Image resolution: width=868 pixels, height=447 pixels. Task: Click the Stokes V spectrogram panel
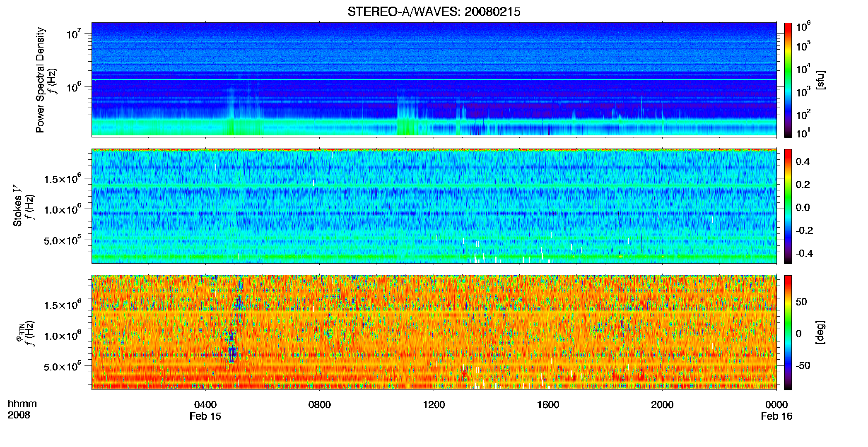point(434,206)
